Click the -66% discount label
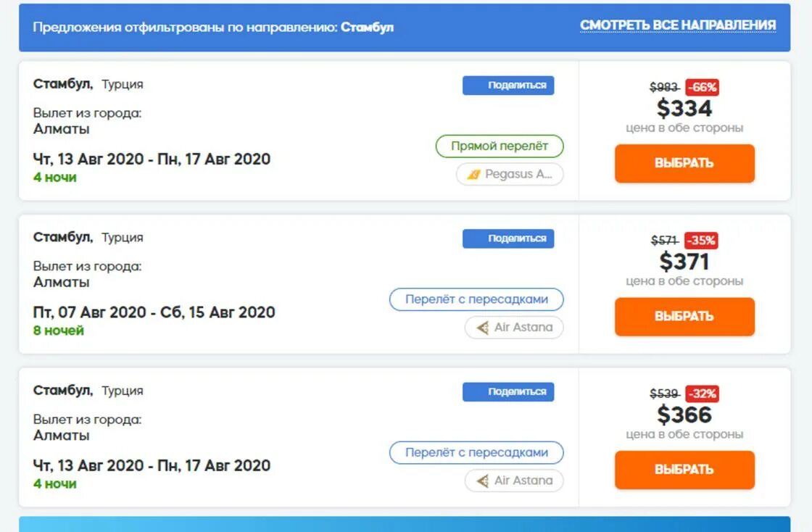Screen dimensions: 812x532 [x=703, y=88]
